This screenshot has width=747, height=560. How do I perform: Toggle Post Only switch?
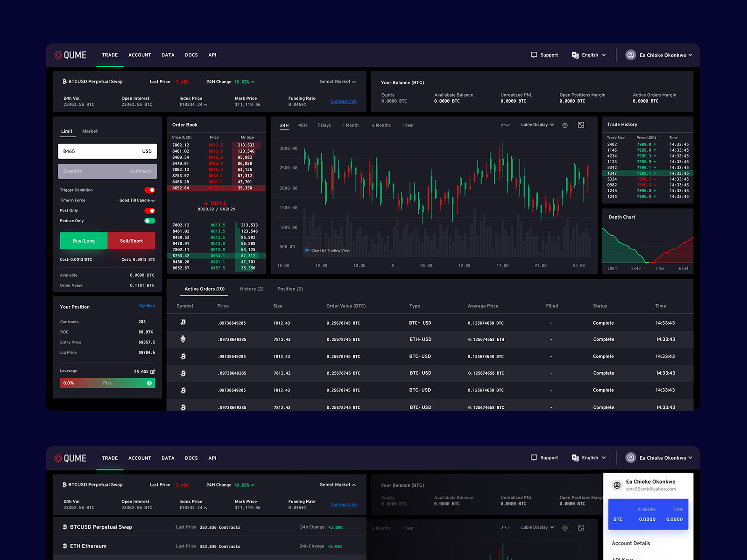[149, 210]
